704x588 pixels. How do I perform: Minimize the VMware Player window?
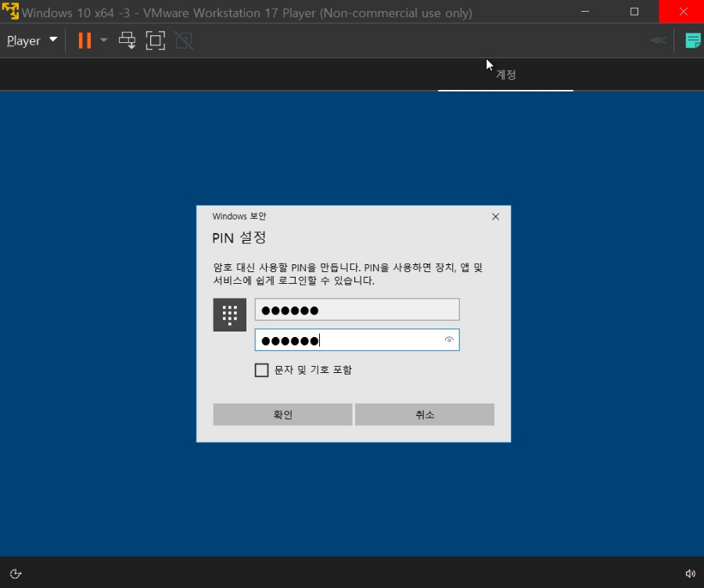pyautogui.click(x=585, y=11)
